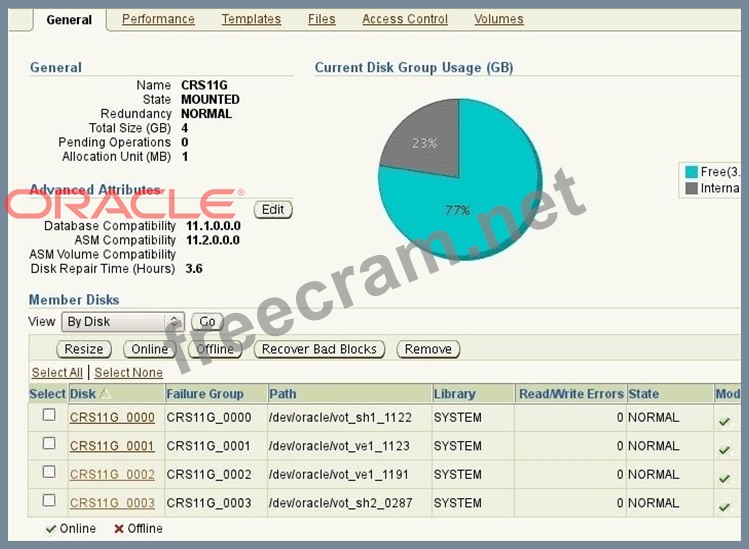Click the ASM Compatibility value 11.2.0.0.0
The image size is (749, 549).
213,240
